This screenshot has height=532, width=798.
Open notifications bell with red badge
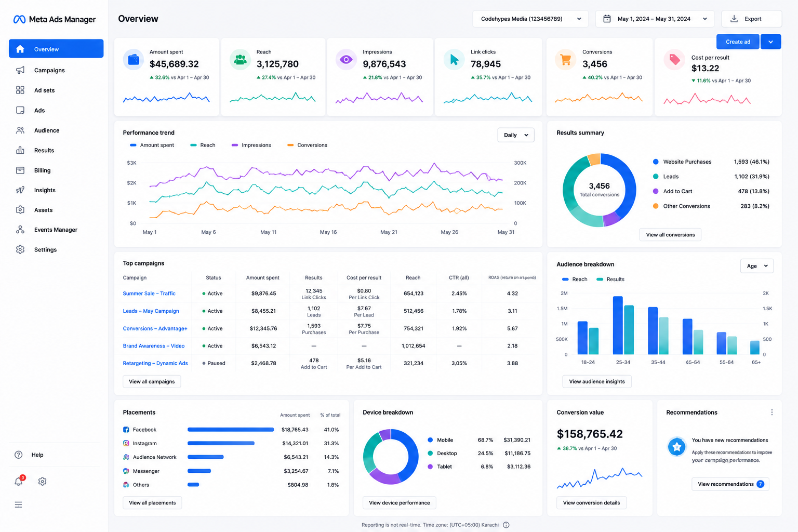tap(19, 481)
